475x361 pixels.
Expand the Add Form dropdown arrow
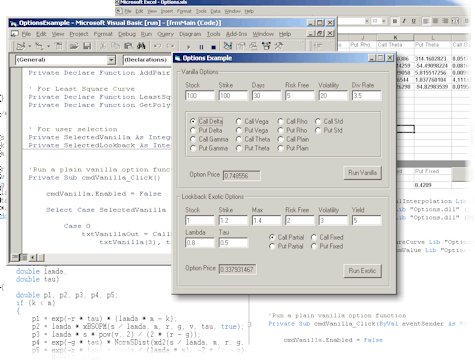pyautogui.click(x=48, y=46)
